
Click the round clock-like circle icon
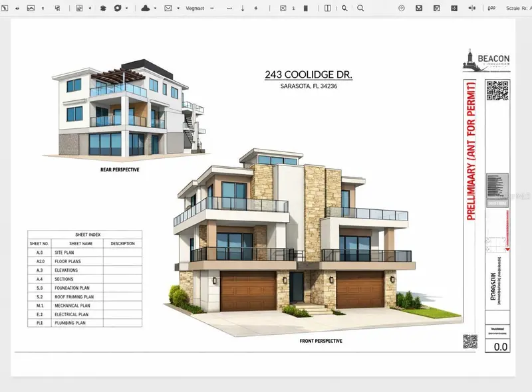402,8
